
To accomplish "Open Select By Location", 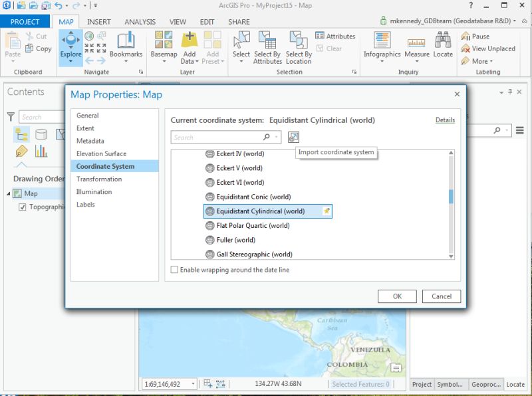I will (299, 47).
